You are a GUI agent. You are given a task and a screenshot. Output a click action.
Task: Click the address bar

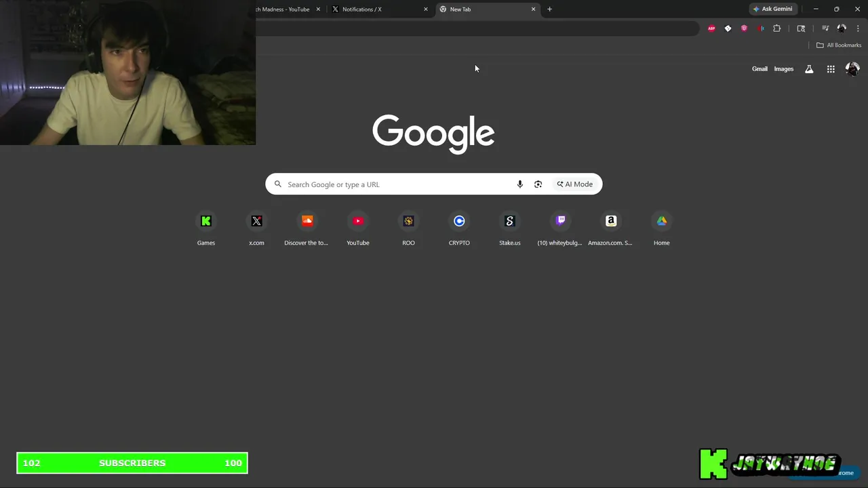click(x=477, y=28)
